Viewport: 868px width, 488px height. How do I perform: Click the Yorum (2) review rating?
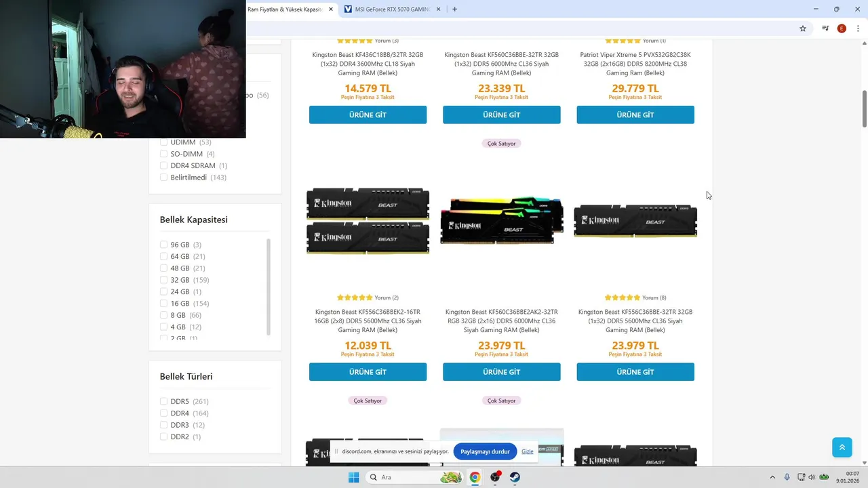pyautogui.click(x=368, y=298)
